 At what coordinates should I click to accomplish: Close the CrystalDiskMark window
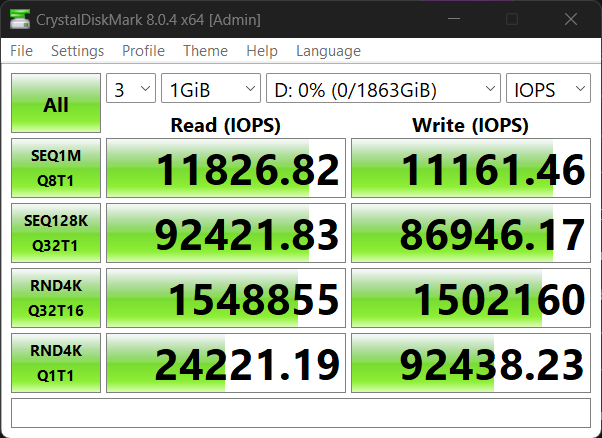click(x=571, y=19)
